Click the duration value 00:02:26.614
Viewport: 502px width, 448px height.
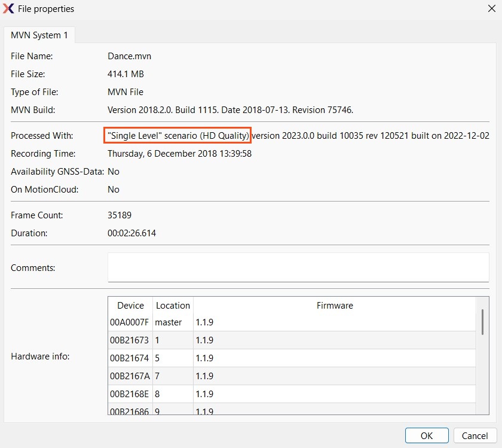pyautogui.click(x=131, y=233)
